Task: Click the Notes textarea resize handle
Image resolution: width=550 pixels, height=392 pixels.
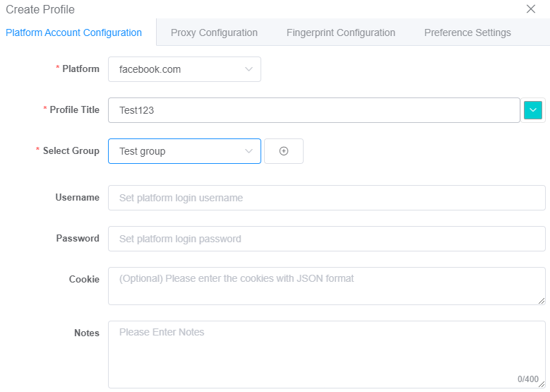Action: pos(542,384)
